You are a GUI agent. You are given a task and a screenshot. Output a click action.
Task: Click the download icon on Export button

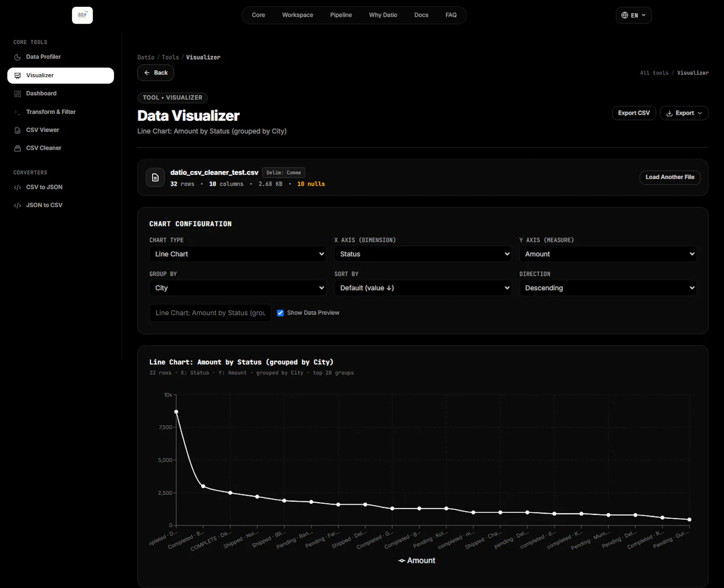[x=669, y=113]
